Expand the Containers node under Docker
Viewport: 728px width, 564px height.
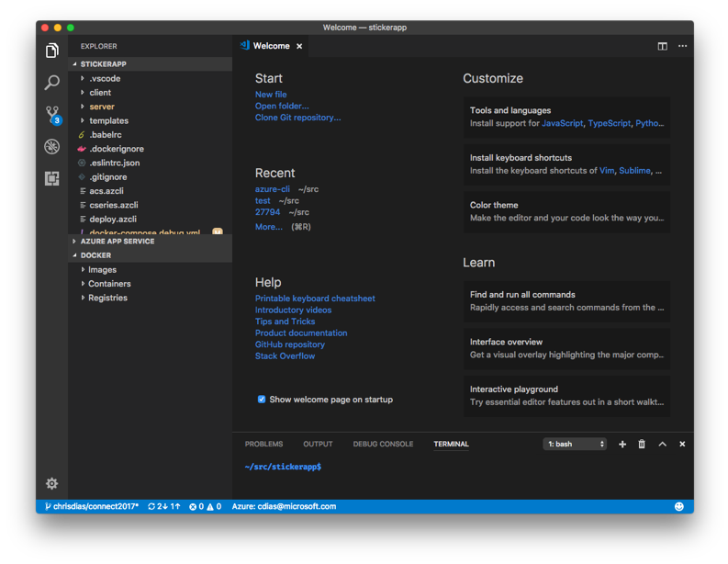tap(109, 284)
